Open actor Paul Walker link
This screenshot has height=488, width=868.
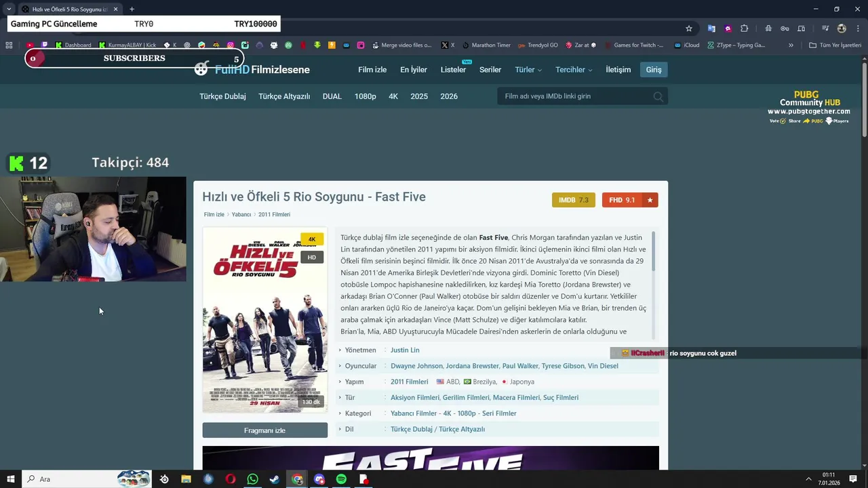tap(520, 366)
